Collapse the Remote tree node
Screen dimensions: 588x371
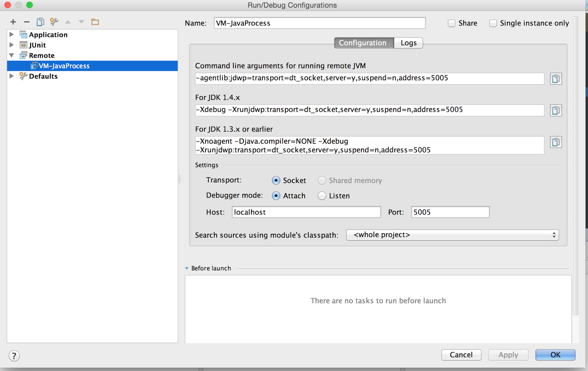(x=12, y=55)
